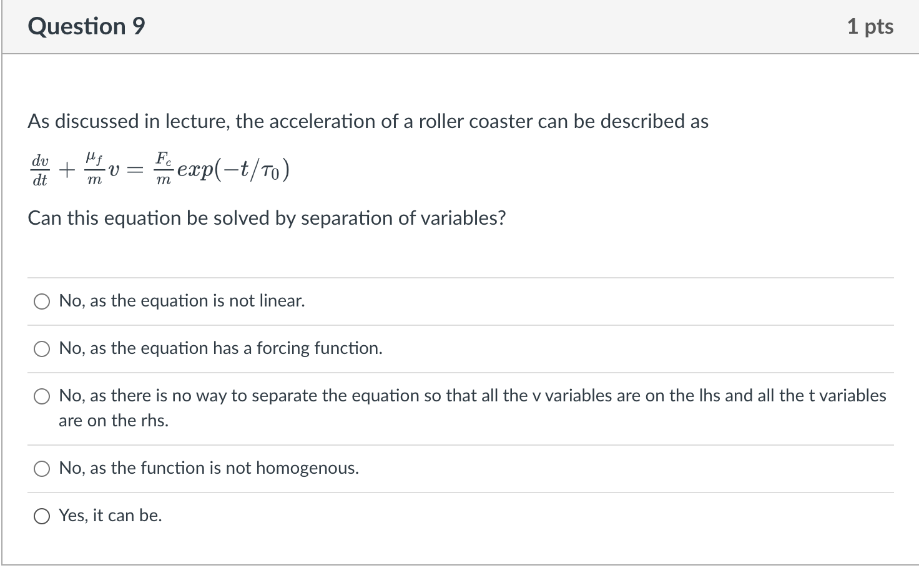Choose the 'not homogenous' answer text
This screenshot has height=588, width=919.
209,468
